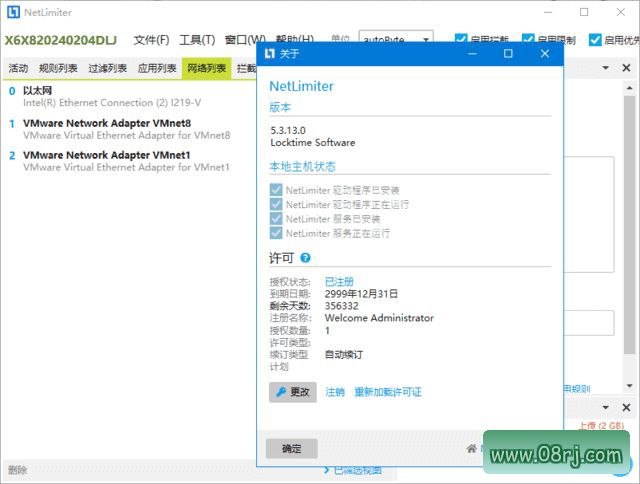Click the expiry date 2999年12月31日
Viewport: 640px width, 484px height.
click(361, 294)
